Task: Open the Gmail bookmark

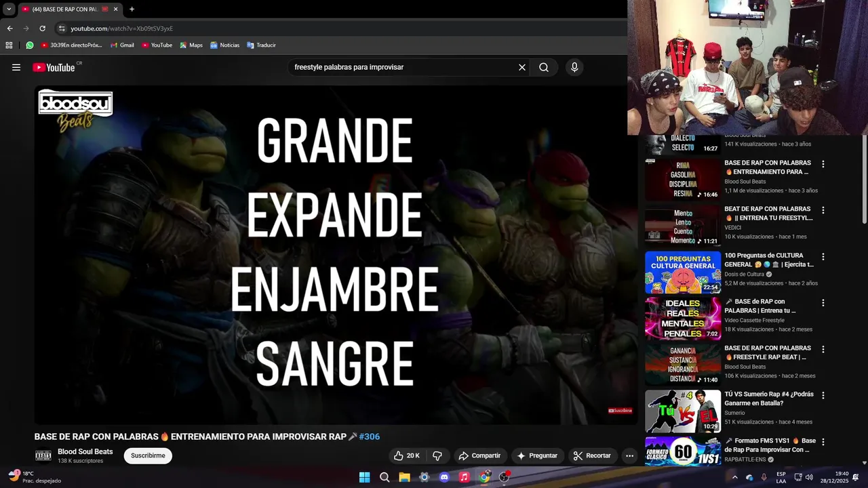Action: coord(122,45)
